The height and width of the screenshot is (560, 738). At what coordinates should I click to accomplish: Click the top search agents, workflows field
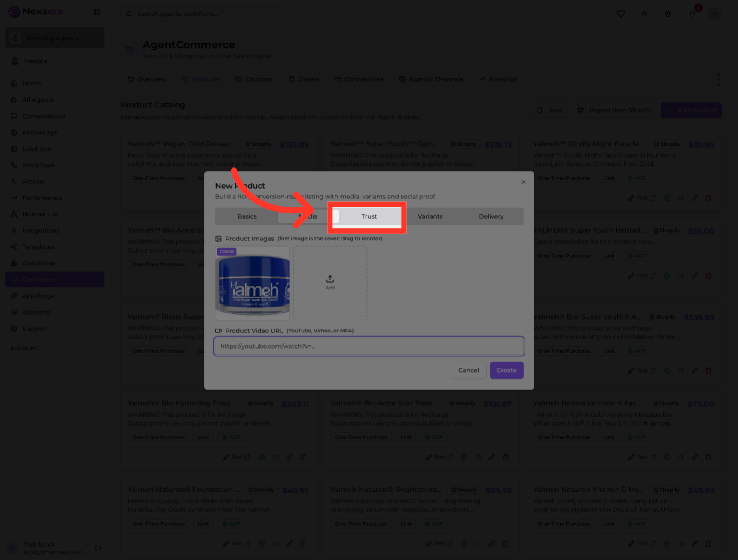(x=203, y=14)
